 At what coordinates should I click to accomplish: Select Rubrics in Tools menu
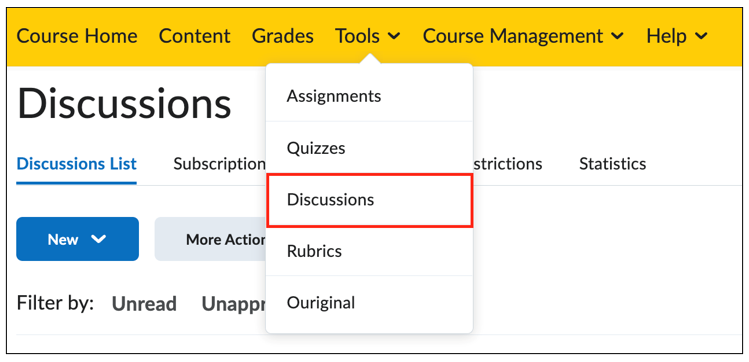coord(369,251)
